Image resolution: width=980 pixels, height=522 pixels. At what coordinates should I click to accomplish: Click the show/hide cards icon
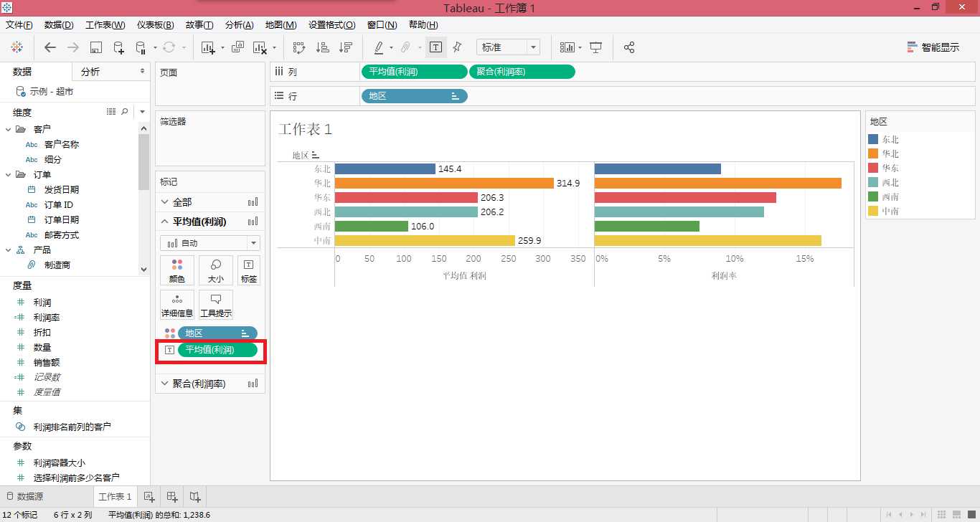click(568, 47)
